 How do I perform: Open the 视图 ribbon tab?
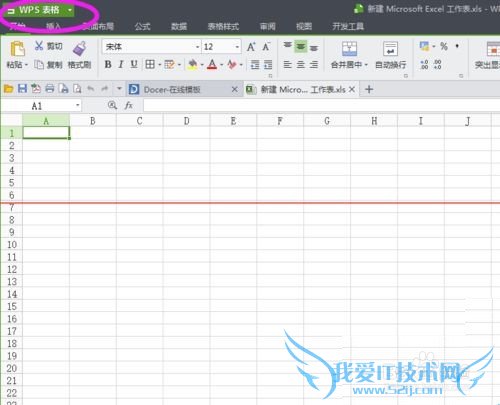pyautogui.click(x=304, y=26)
